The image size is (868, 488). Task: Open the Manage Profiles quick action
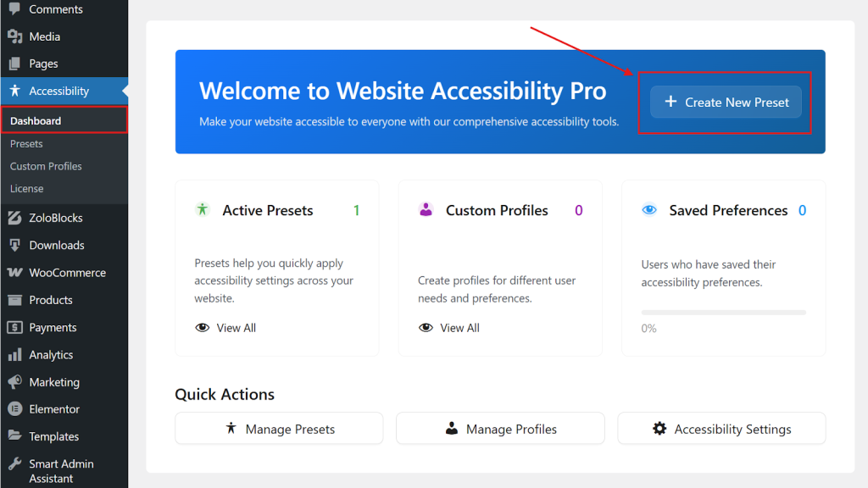(x=500, y=429)
